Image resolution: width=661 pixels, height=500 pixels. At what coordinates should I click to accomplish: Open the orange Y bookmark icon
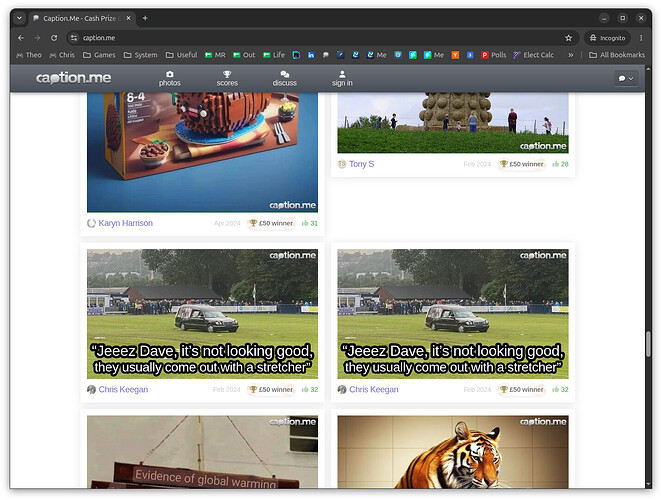(x=455, y=55)
